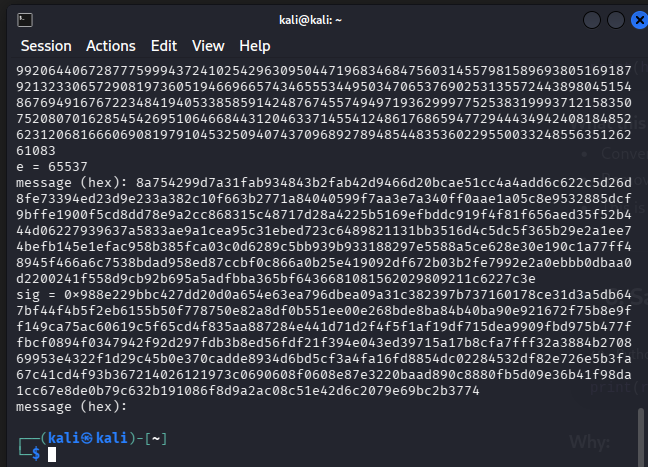Open the View menu
The width and height of the screenshot is (648, 467).
pos(208,46)
